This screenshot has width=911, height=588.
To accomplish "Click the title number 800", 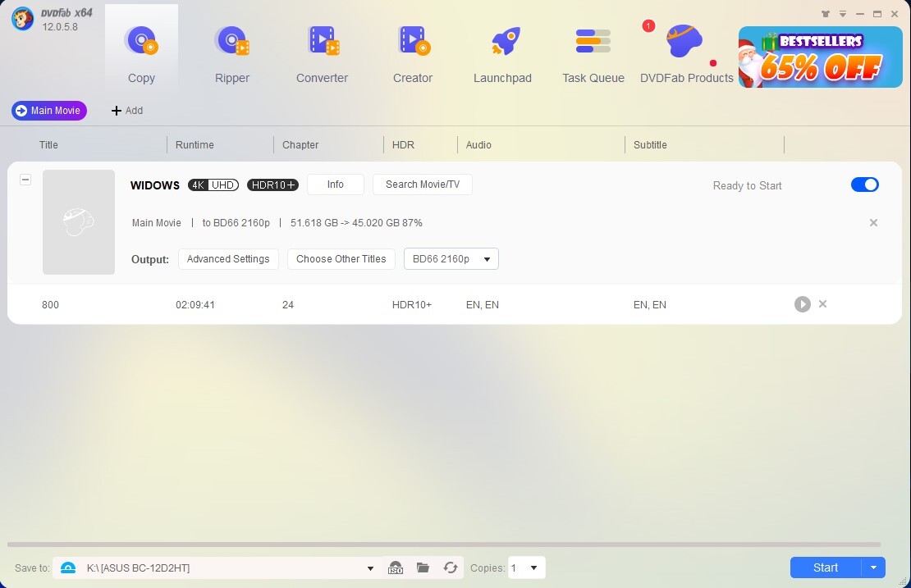I will (51, 305).
